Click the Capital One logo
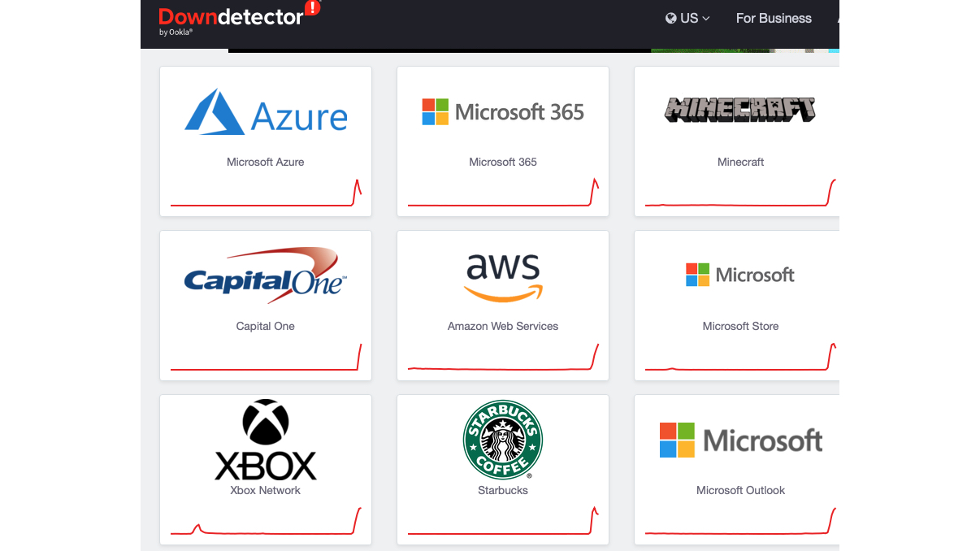 point(266,275)
